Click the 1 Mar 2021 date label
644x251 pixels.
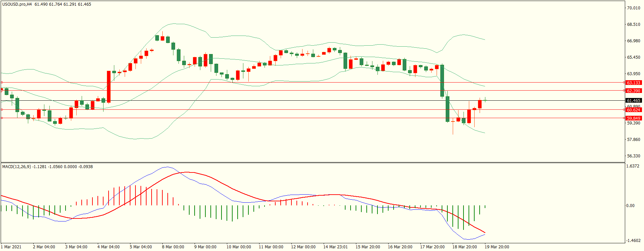click(x=11, y=247)
